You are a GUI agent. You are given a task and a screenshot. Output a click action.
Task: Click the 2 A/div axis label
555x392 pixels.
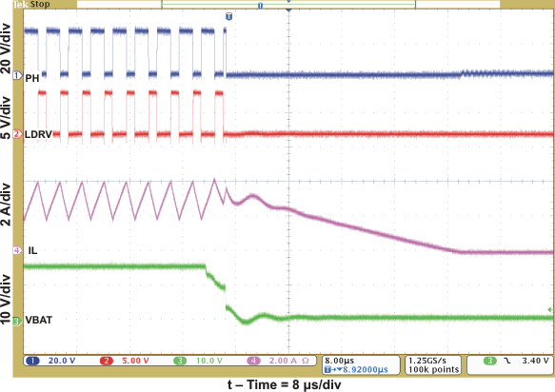tap(6, 205)
